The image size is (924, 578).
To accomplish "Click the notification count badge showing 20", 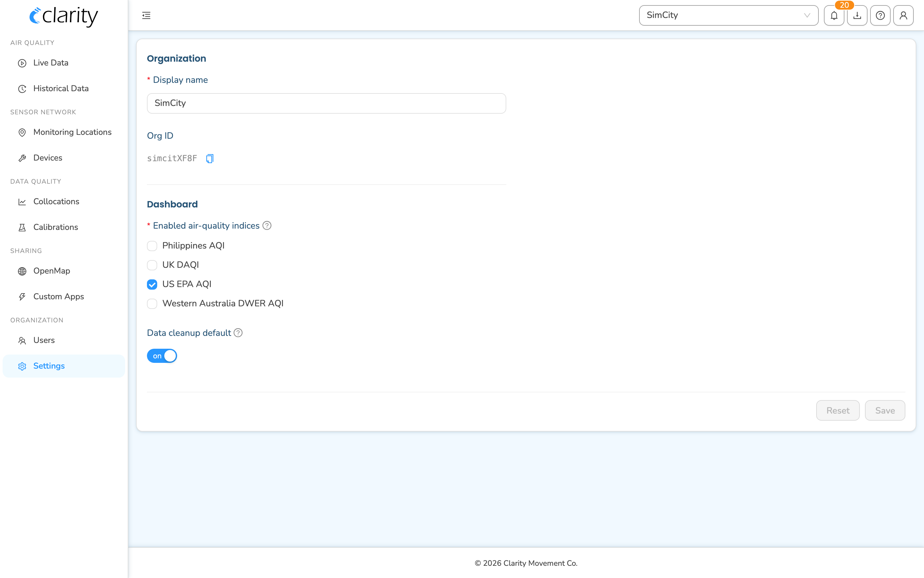I will coord(844,5).
